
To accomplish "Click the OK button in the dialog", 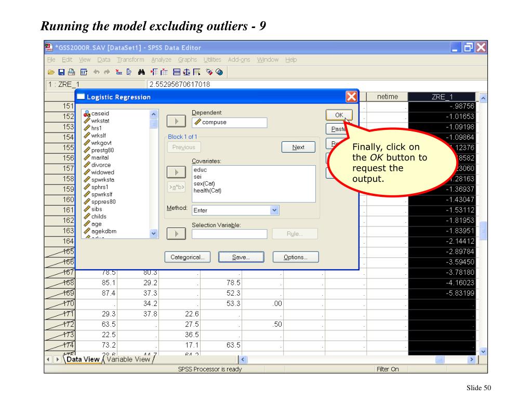I will tap(339, 115).
